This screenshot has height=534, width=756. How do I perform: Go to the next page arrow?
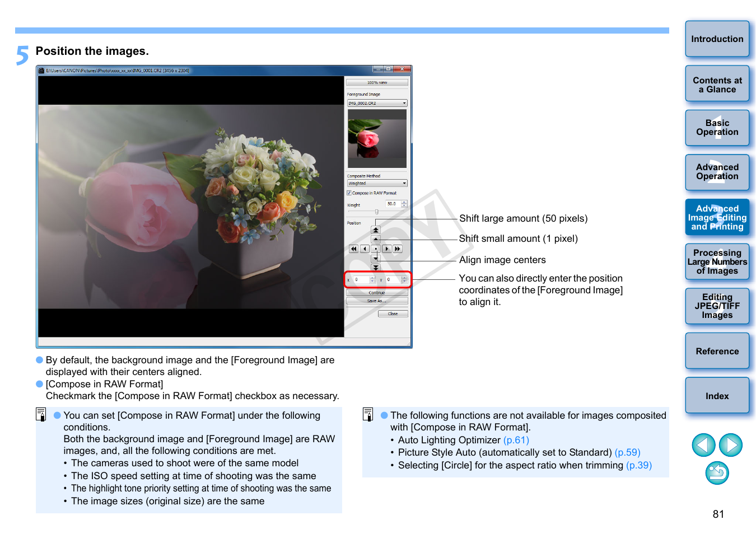coord(730,446)
